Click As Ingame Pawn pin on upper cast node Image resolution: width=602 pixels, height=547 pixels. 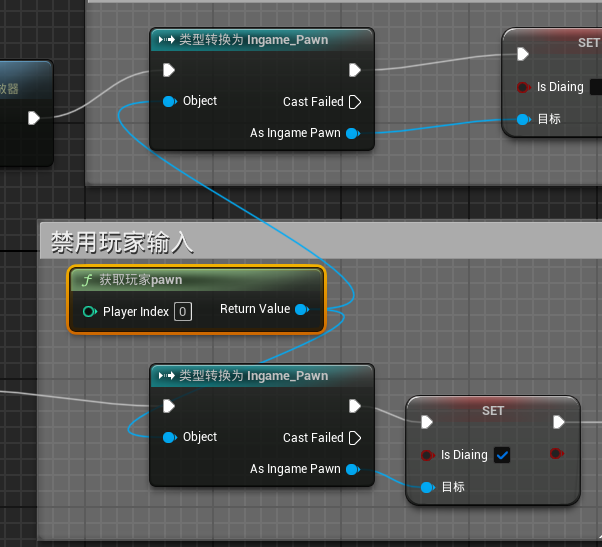click(x=353, y=133)
